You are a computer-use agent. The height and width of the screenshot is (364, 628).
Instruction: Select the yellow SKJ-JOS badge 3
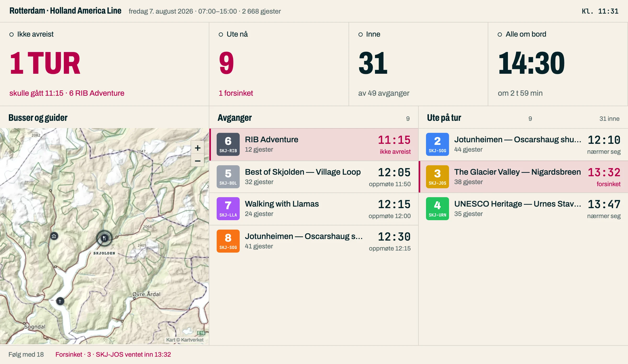pyautogui.click(x=438, y=177)
